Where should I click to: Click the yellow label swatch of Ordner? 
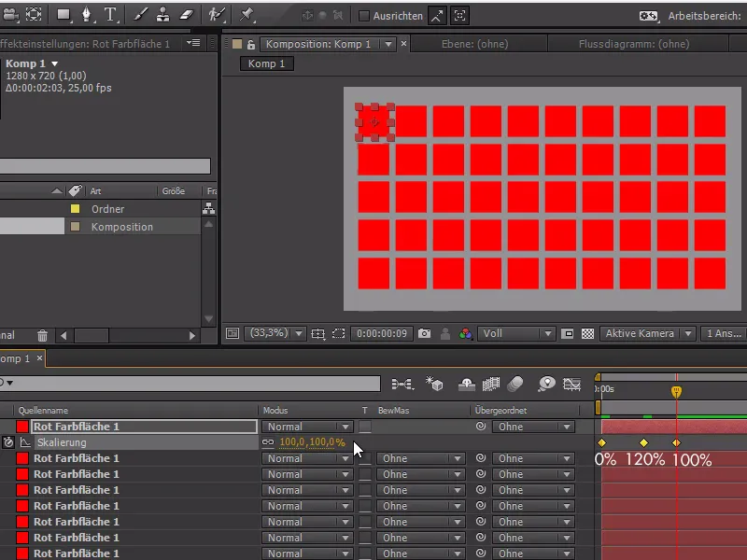tap(76, 208)
